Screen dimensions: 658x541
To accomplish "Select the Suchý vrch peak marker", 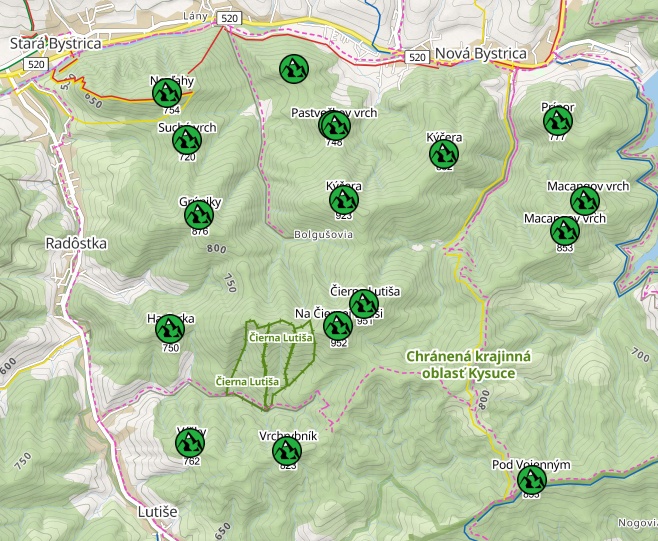I will [186, 143].
